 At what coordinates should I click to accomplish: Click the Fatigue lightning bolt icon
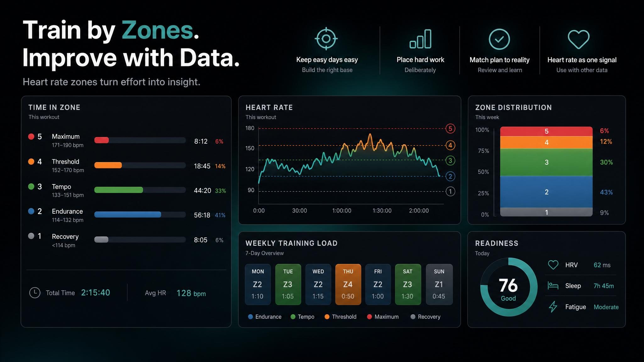(553, 307)
